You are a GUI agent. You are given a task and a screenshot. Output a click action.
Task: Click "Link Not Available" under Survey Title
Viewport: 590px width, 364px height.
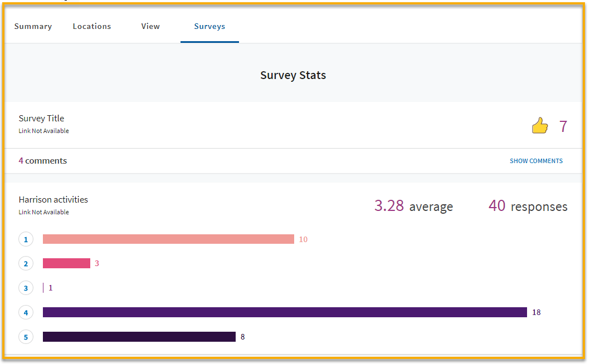[x=43, y=131]
